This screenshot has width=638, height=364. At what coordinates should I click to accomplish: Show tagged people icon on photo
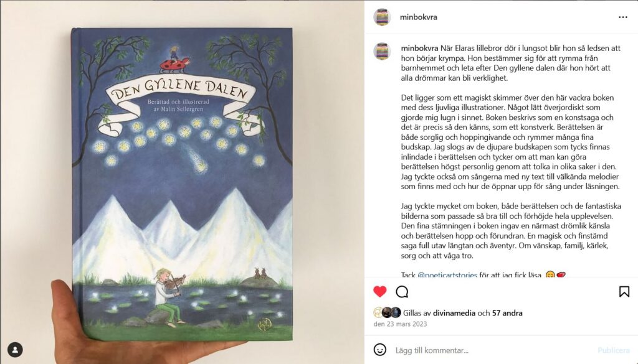click(15, 350)
